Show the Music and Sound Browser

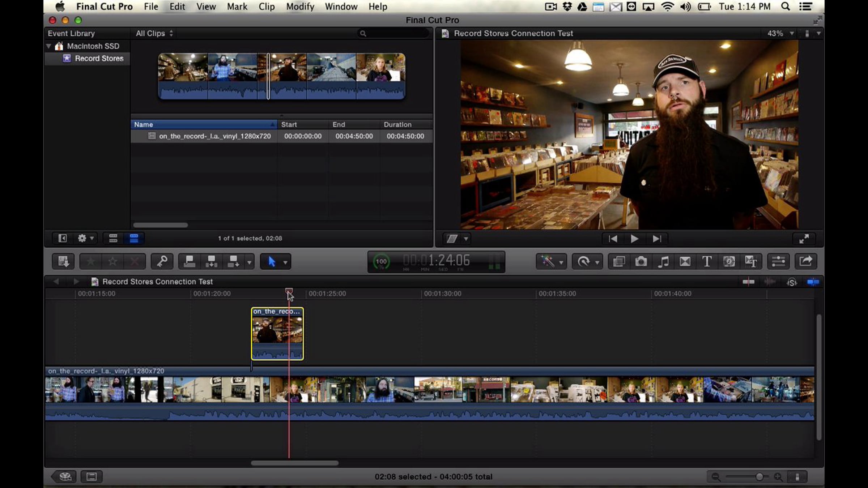[x=663, y=261]
